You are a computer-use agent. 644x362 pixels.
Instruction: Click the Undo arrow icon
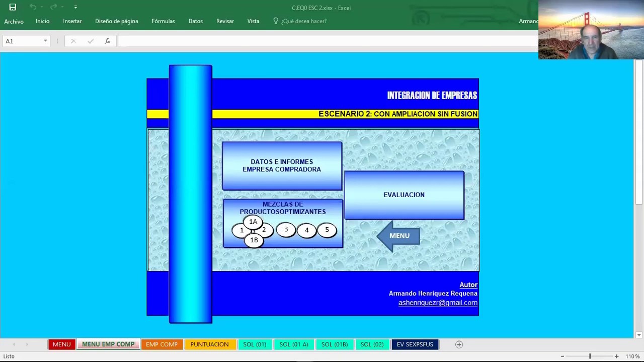point(33,7)
